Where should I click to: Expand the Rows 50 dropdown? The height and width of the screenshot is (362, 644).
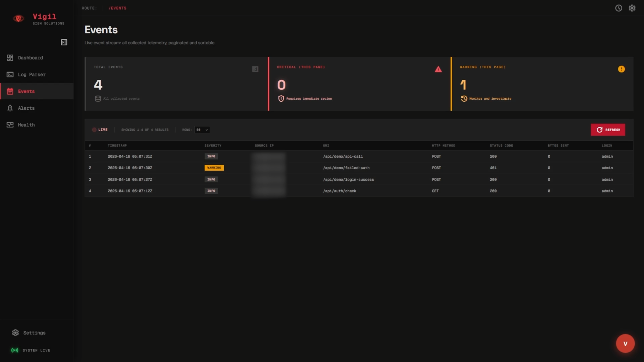click(x=202, y=130)
